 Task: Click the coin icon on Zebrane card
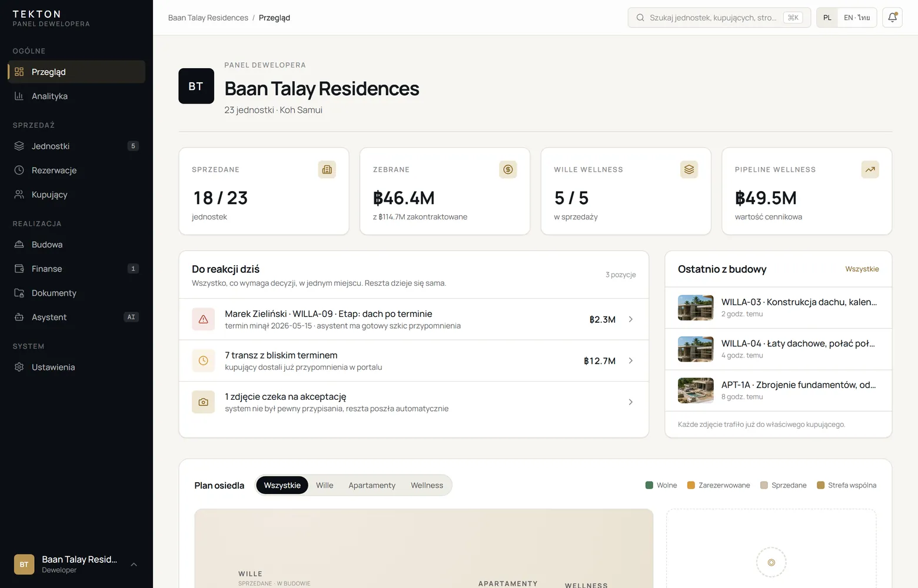(508, 169)
